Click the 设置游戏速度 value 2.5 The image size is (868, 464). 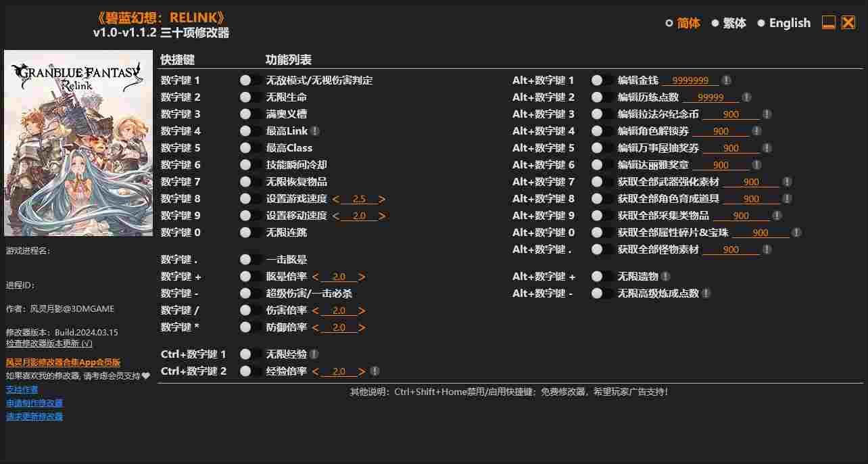click(x=359, y=200)
